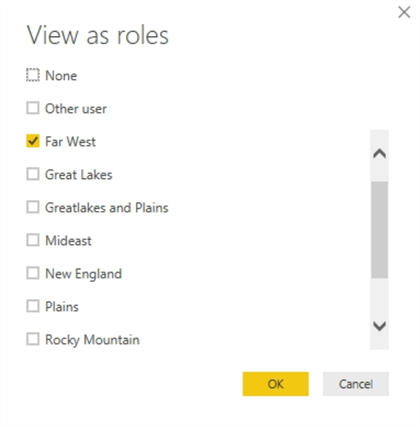The height and width of the screenshot is (427, 420).
Task: Click the roles list scrollbar thumb
Action: 380,230
